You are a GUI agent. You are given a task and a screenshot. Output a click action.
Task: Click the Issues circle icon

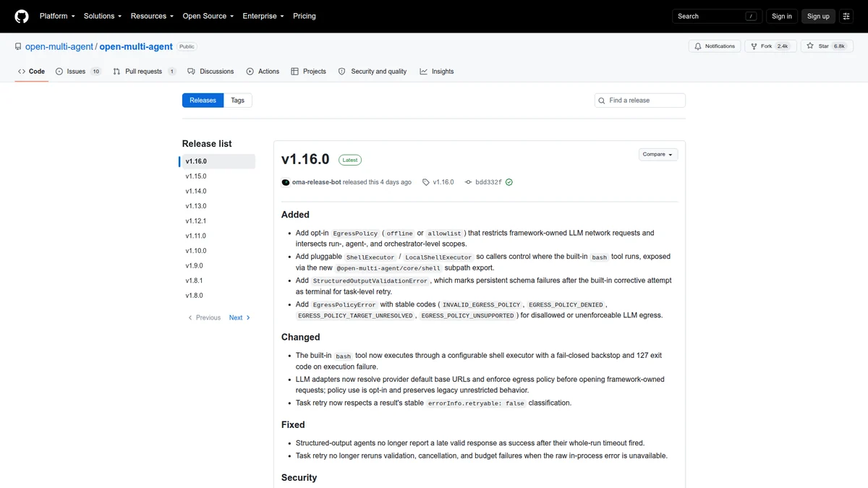point(59,72)
